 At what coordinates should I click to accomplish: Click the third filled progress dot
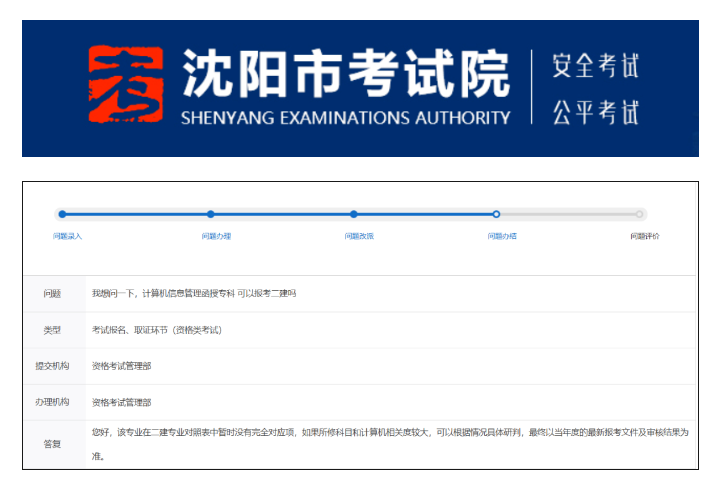[353, 214]
